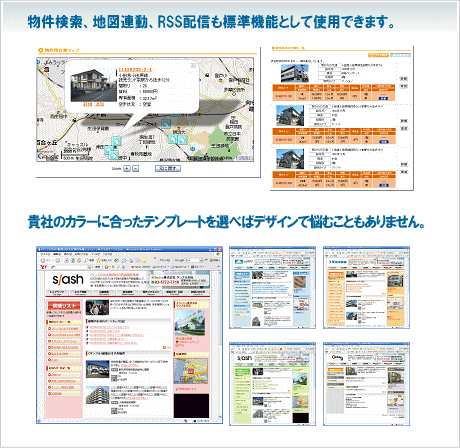Click the red Y! icon in Yahoo toolbar

(43, 267)
